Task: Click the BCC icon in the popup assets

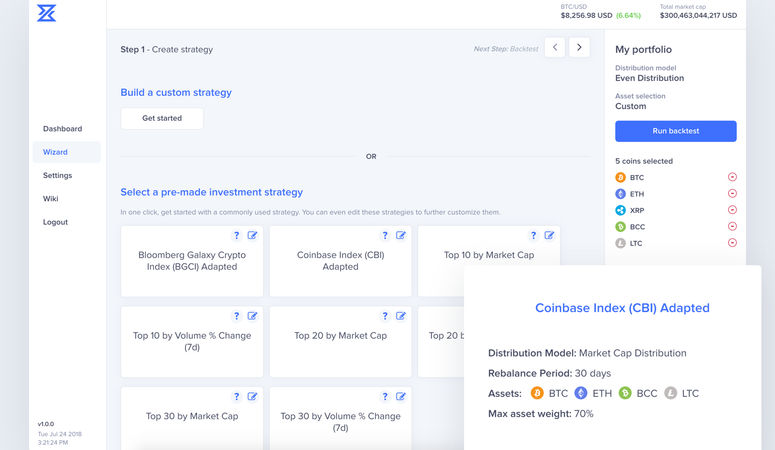Action: (625, 393)
